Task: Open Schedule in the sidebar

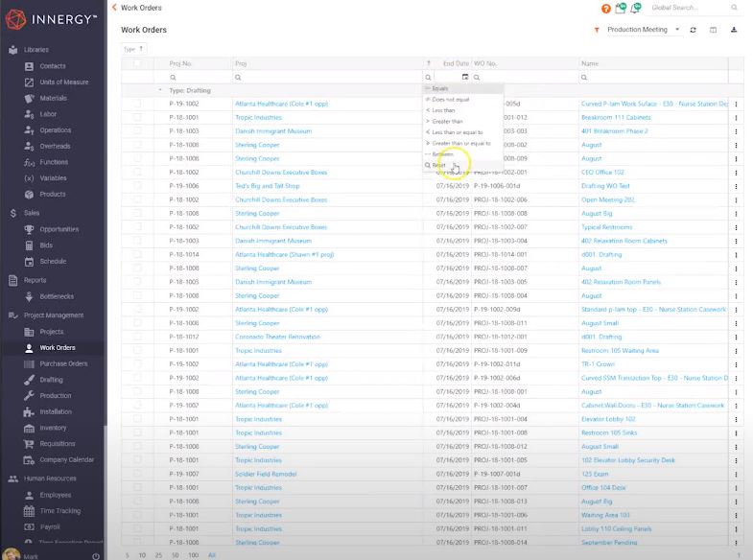Action: 53,262
